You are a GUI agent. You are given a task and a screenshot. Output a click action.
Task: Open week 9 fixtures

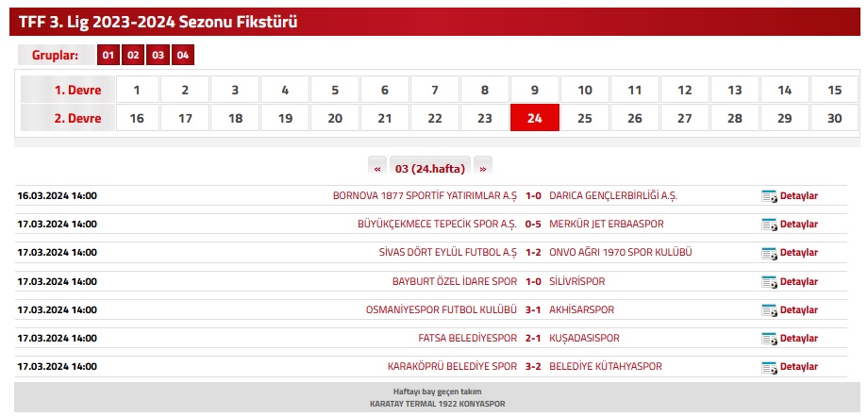coord(535,90)
